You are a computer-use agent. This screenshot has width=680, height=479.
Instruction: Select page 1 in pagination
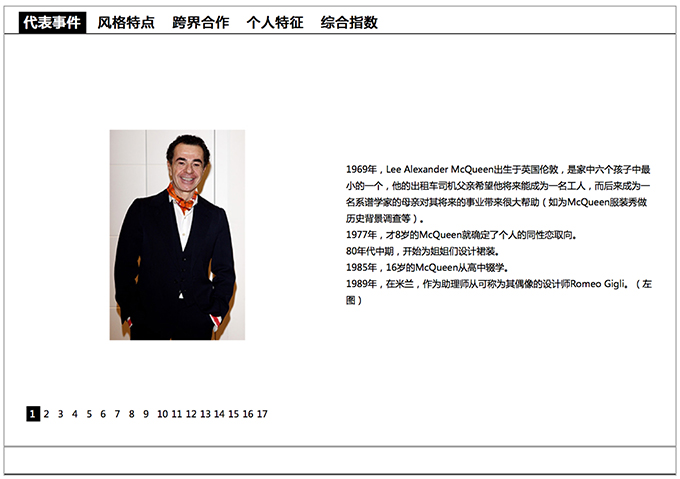(x=33, y=414)
